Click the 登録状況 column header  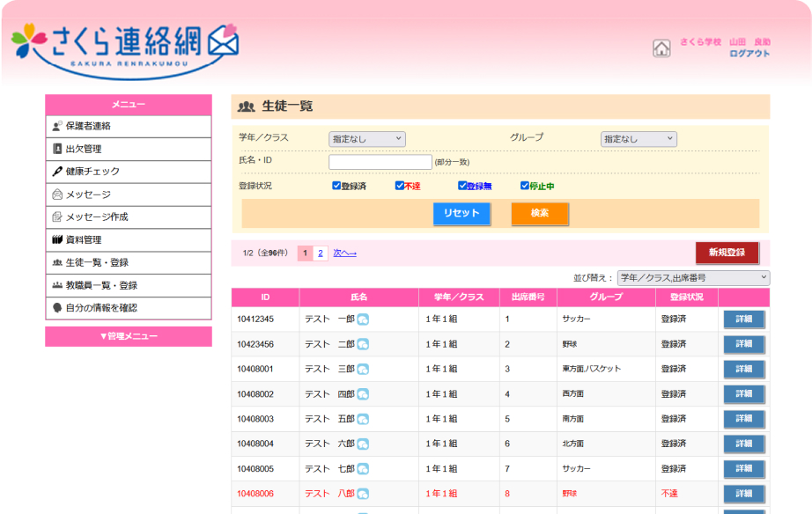pos(687,297)
